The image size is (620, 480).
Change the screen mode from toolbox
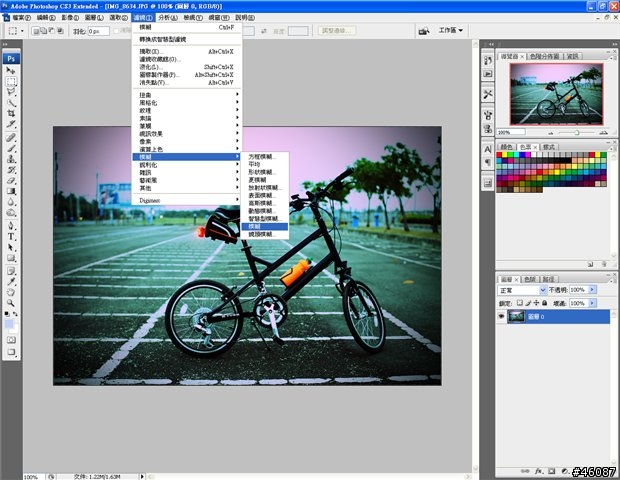11,352
